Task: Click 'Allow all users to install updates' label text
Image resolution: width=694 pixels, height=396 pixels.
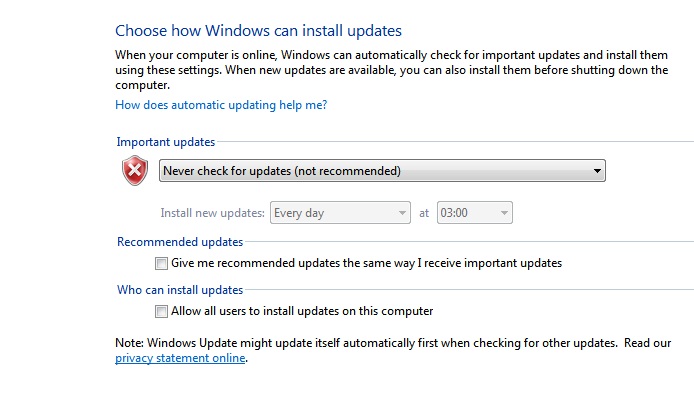Action: click(x=302, y=311)
